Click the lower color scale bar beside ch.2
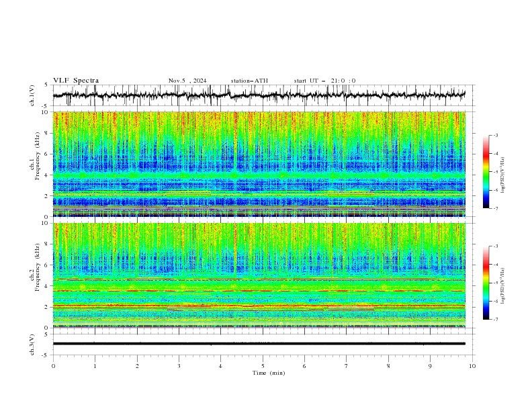 click(x=486, y=283)
